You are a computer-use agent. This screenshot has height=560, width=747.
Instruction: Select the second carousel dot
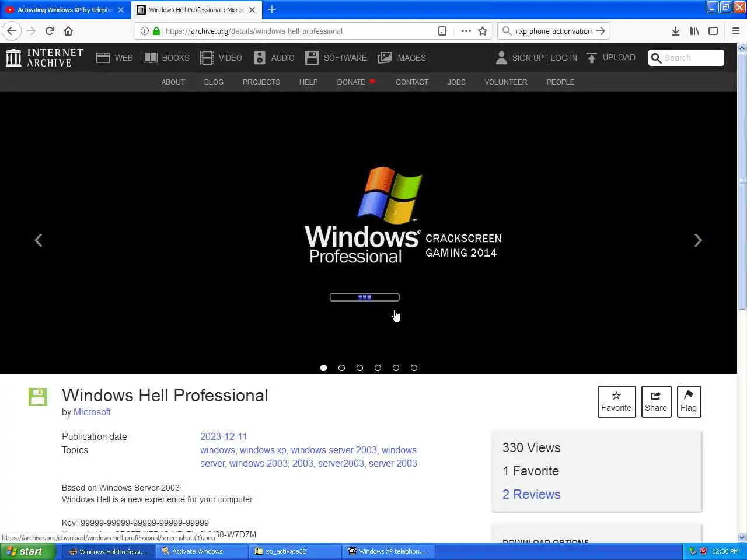click(x=342, y=367)
